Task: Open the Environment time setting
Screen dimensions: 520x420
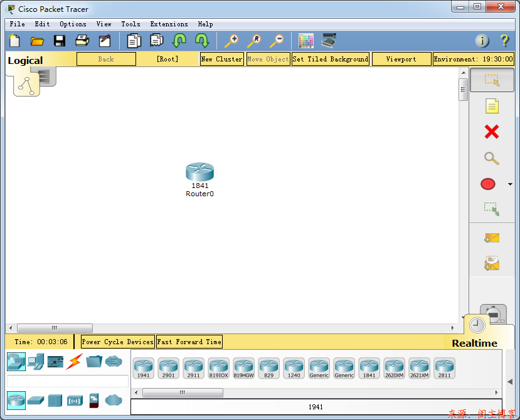Action: click(474, 59)
